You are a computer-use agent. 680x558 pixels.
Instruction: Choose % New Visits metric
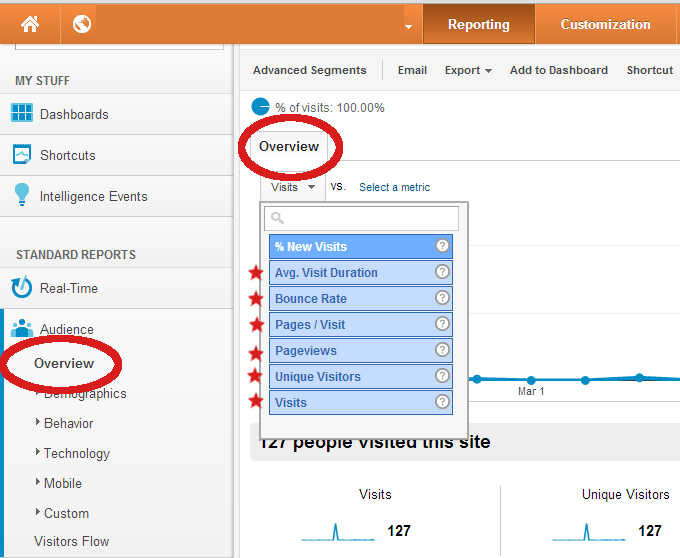361,246
